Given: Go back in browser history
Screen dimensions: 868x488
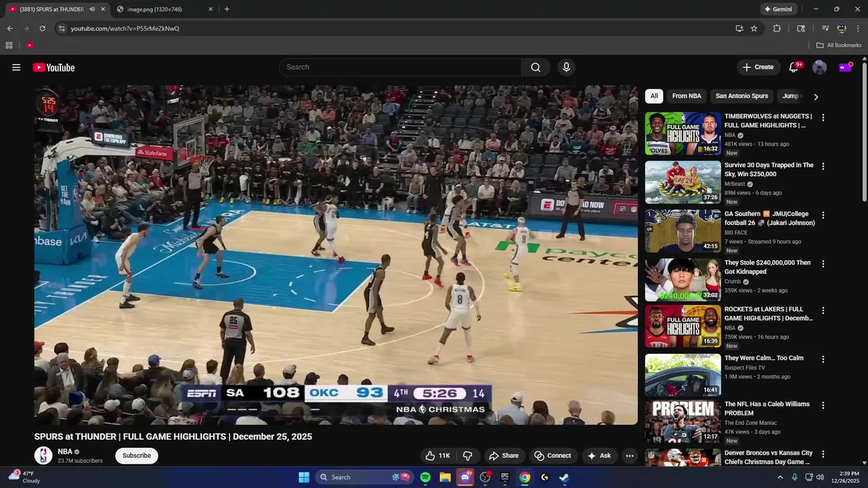Looking at the screenshot, I should coord(9,28).
